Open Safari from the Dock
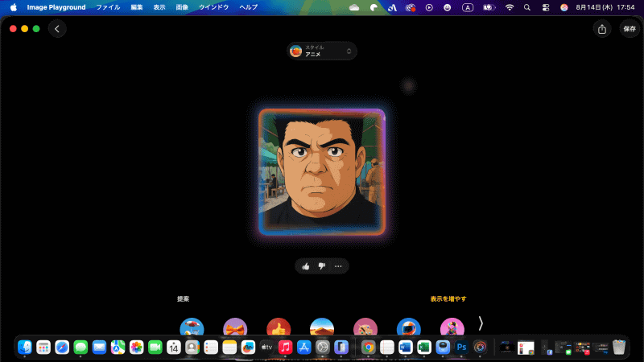The image size is (644, 362). 62,348
